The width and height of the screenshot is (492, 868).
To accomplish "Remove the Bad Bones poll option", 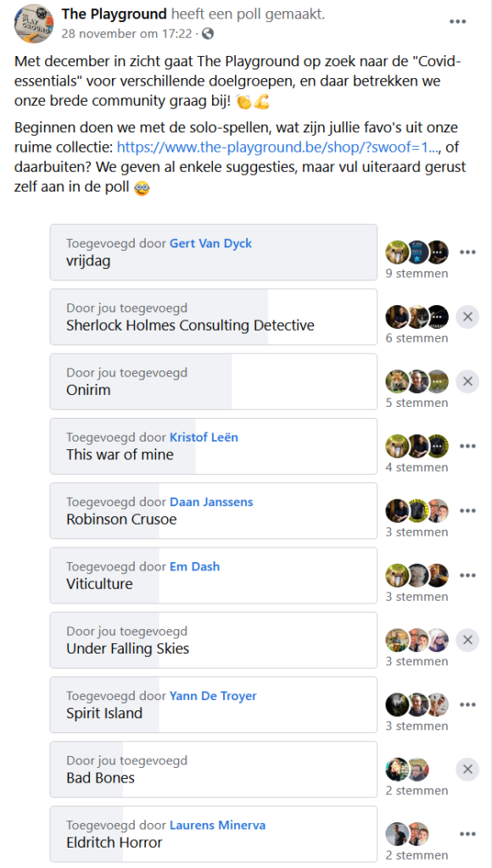I will point(467,770).
